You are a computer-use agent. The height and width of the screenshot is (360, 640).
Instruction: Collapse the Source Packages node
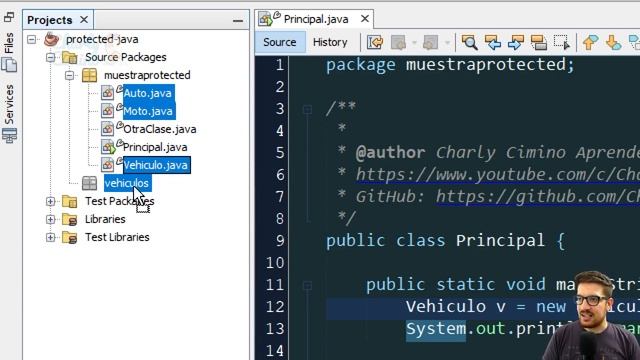click(x=50, y=57)
